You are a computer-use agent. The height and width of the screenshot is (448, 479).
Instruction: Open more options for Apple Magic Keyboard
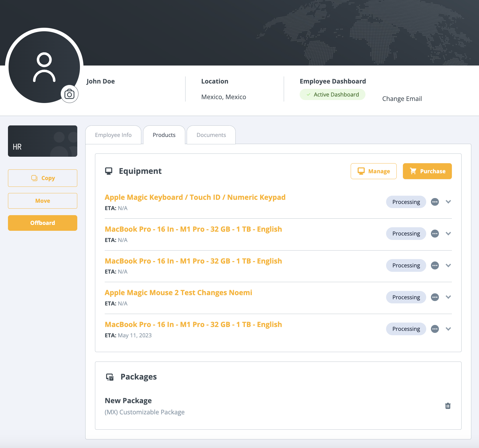point(435,202)
